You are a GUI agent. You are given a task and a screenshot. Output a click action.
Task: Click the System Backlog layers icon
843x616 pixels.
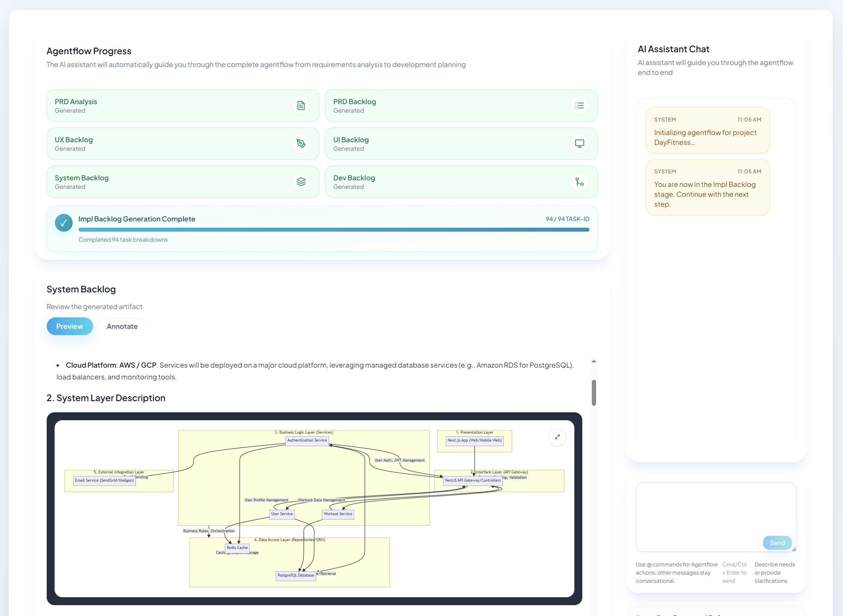coord(301,182)
